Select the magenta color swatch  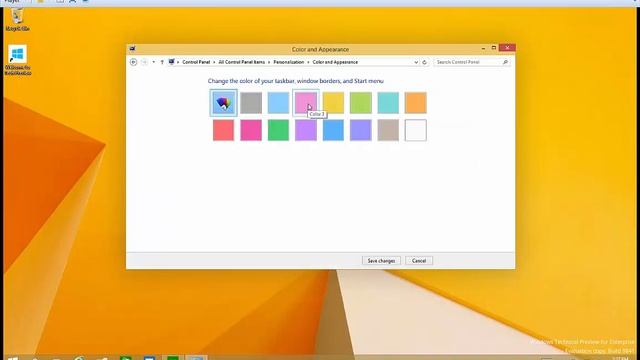point(251,130)
